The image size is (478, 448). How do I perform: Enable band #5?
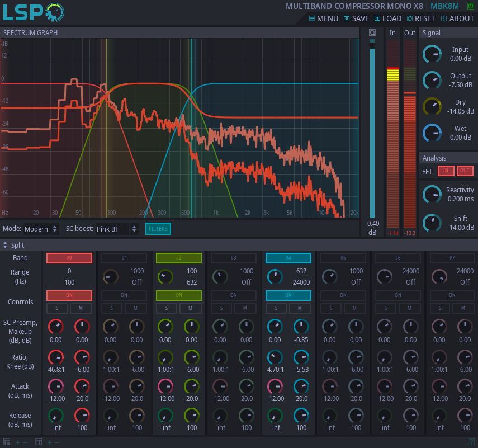tap(343, 258)
